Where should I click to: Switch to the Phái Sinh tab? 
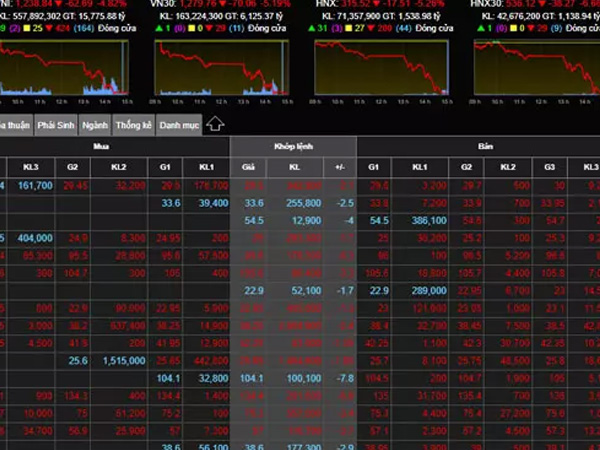tap(55, 125)
